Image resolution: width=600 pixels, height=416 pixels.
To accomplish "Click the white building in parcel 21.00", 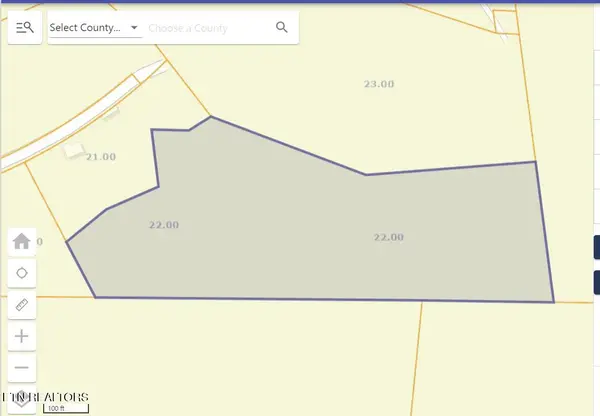I will pos(74,151).
